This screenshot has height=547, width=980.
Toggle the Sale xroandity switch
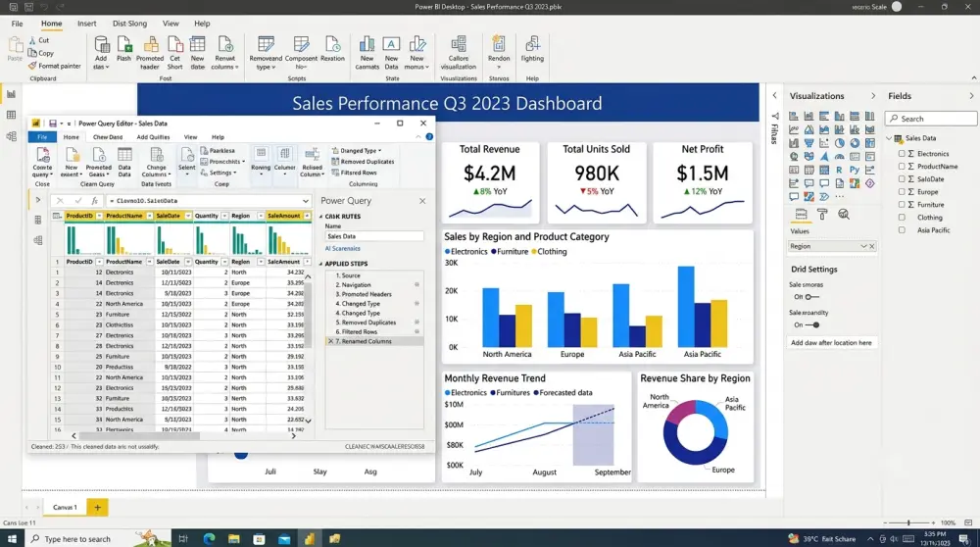(x=811, y=325)
